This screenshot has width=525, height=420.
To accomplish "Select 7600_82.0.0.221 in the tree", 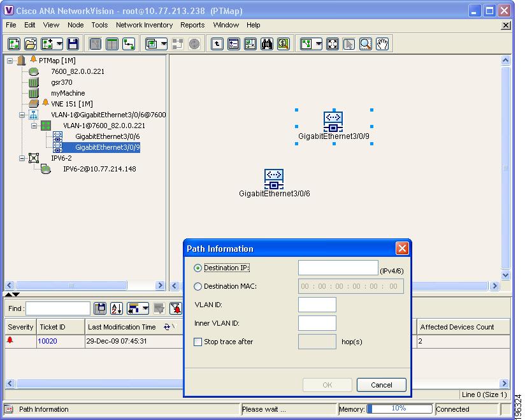I will coord(78,71).
